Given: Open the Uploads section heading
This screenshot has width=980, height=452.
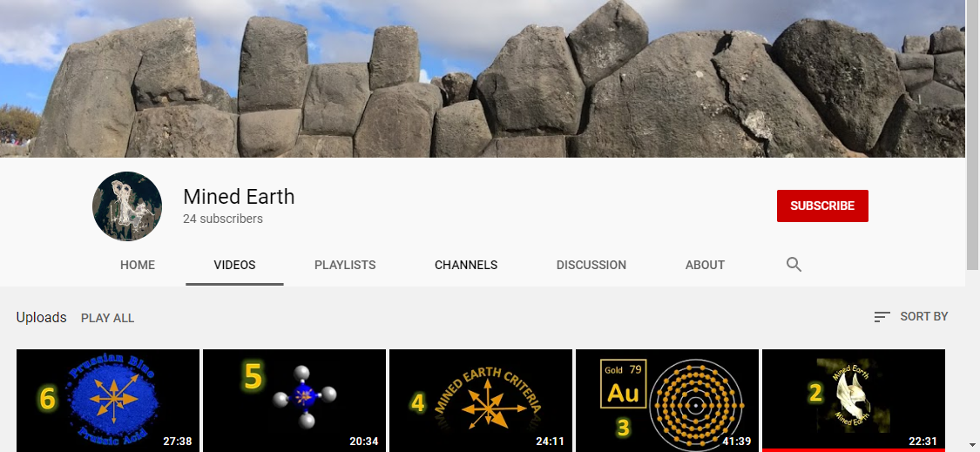Looking at the screenshot, I should tap(41, 317).
